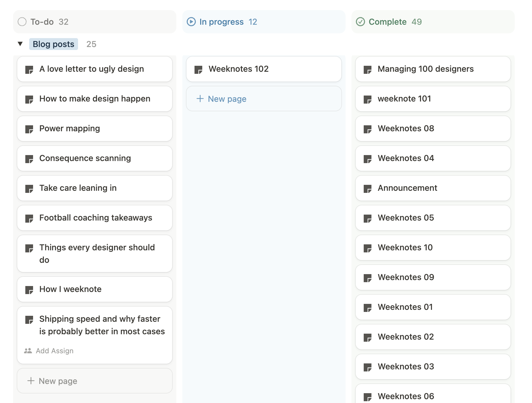
Task: Click the page icon beside Weeknotes 102
Action: [x=198, y=70]
